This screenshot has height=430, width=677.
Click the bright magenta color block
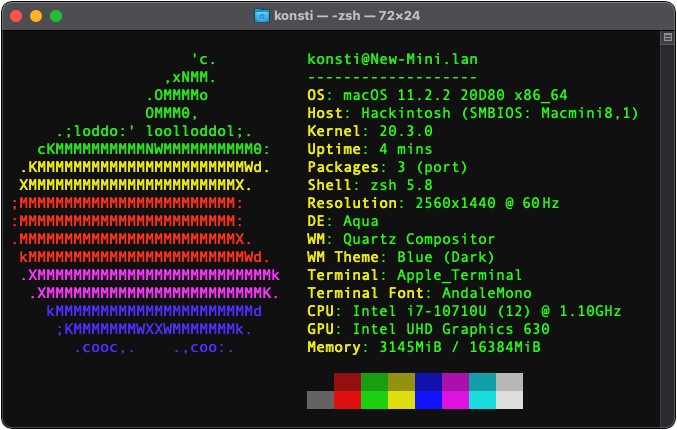455,400
